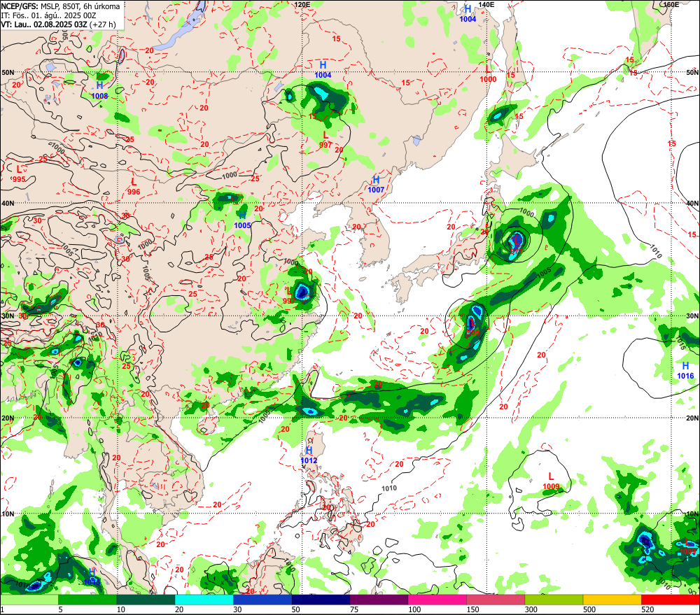Click the H 1007 high pressure marker
The height and width of the screenshot is (615, 700).
376,184
